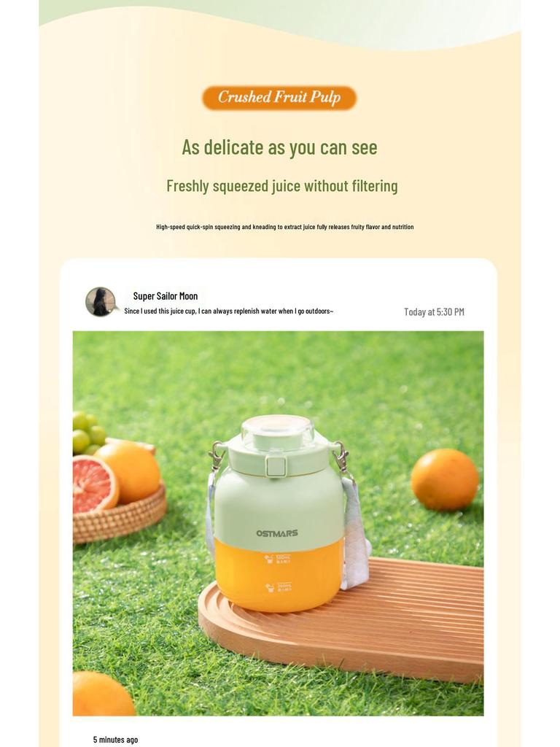Click the green grapes in the basket
Screen dimensions: 560x747
[87, 433]
